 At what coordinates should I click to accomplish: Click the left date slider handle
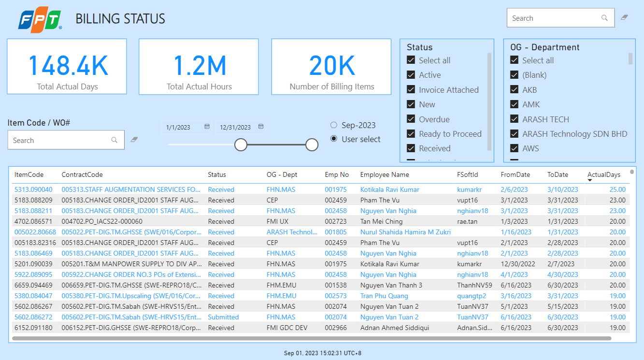tap(241, 144)
